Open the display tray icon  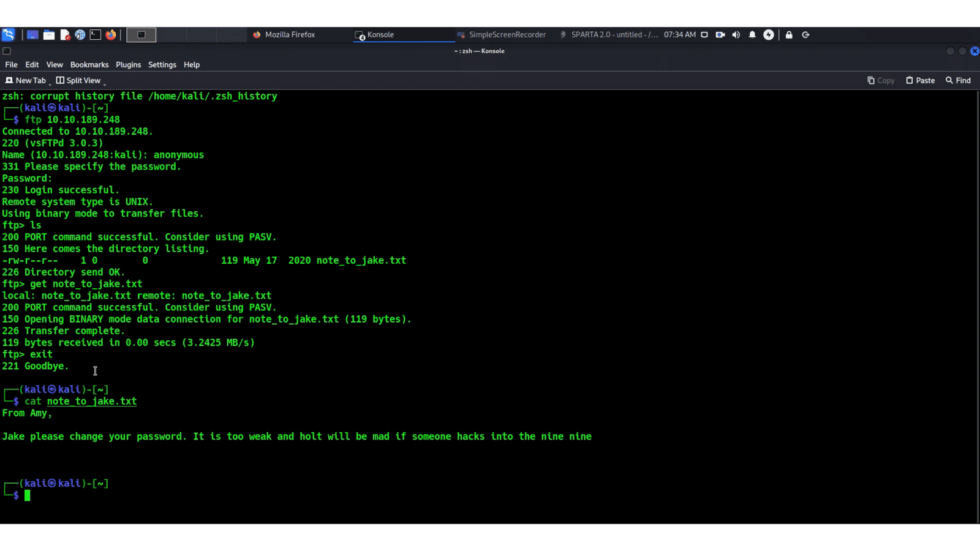pos(704,35)
